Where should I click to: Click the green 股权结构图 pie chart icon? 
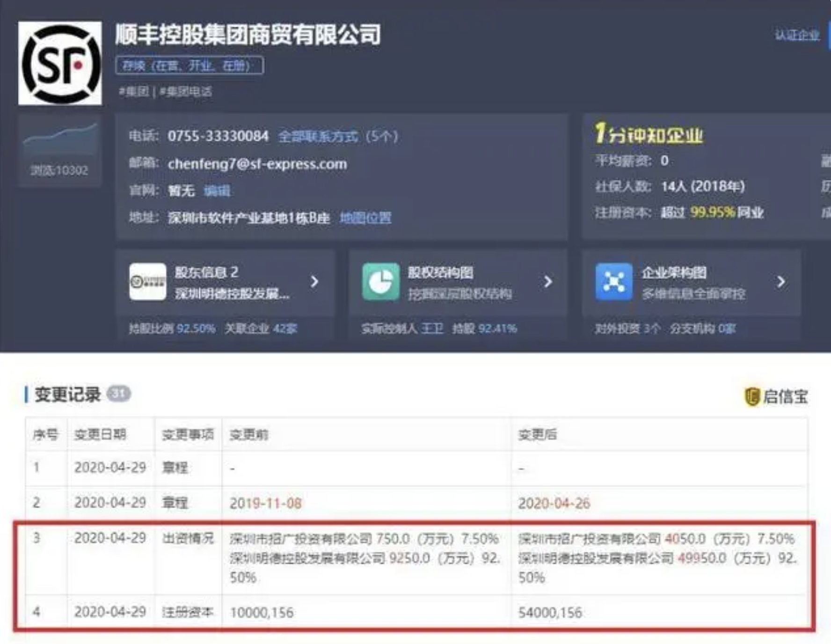pos(381,282)
